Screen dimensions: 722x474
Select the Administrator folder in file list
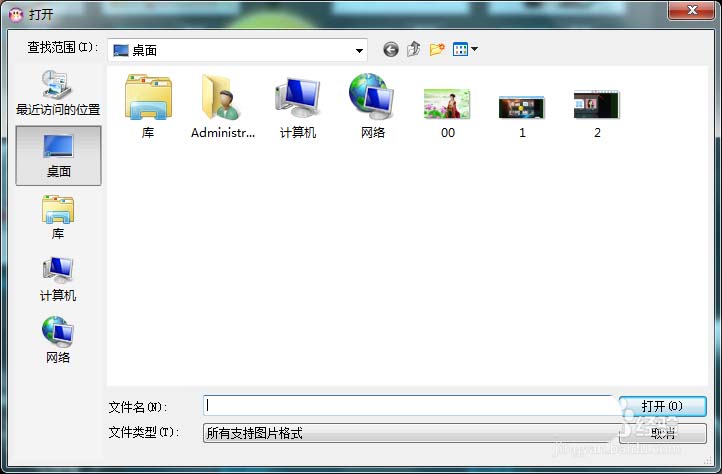point(223,106)
